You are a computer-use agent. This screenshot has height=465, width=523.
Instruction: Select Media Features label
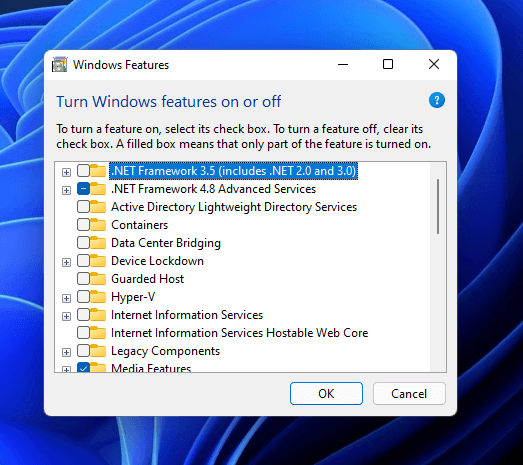(151, 368)
